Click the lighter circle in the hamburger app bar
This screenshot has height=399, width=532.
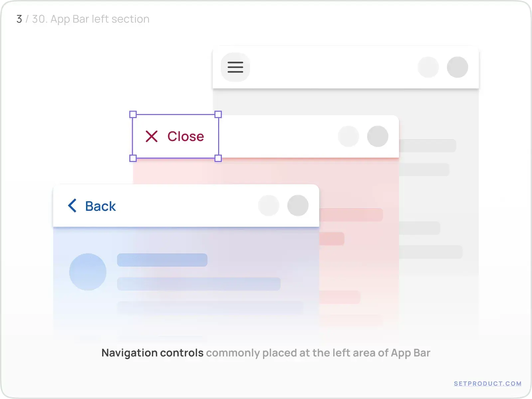(x=428, y=67)
